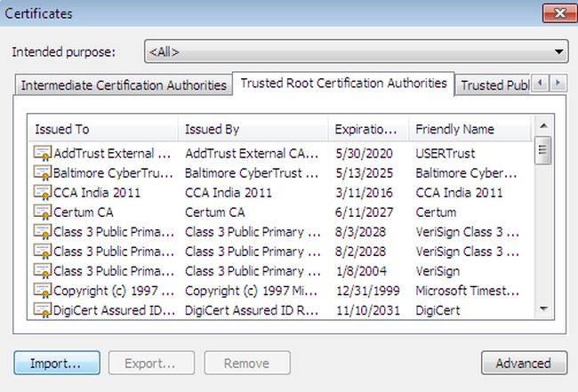Select the CCA India 2011 Issued To entry

(x=97, y=192)
